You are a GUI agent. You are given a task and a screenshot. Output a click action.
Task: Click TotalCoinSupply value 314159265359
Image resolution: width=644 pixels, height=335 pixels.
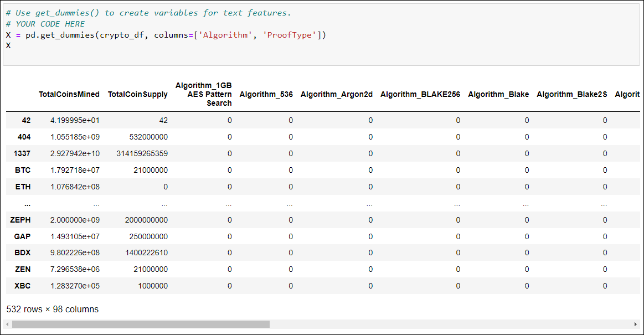[142, 153]
